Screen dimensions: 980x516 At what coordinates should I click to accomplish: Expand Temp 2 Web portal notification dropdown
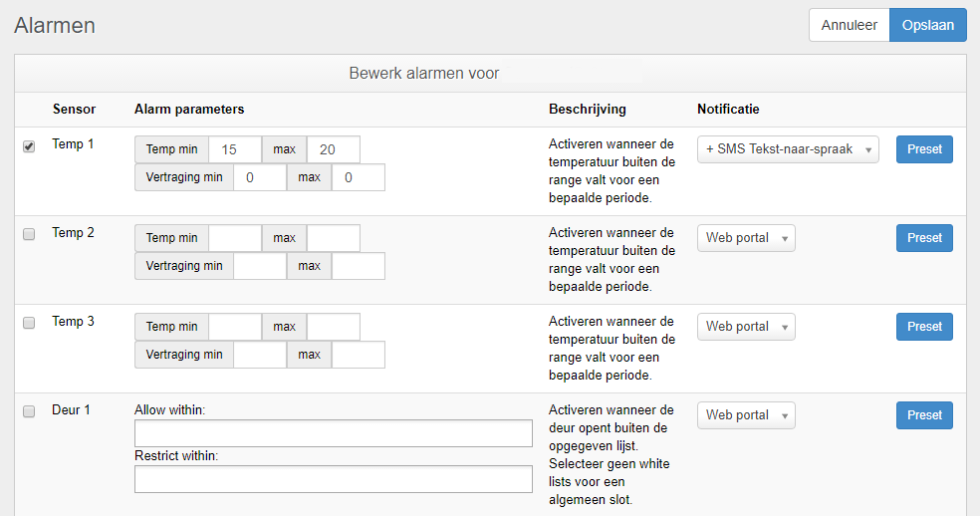745,238
